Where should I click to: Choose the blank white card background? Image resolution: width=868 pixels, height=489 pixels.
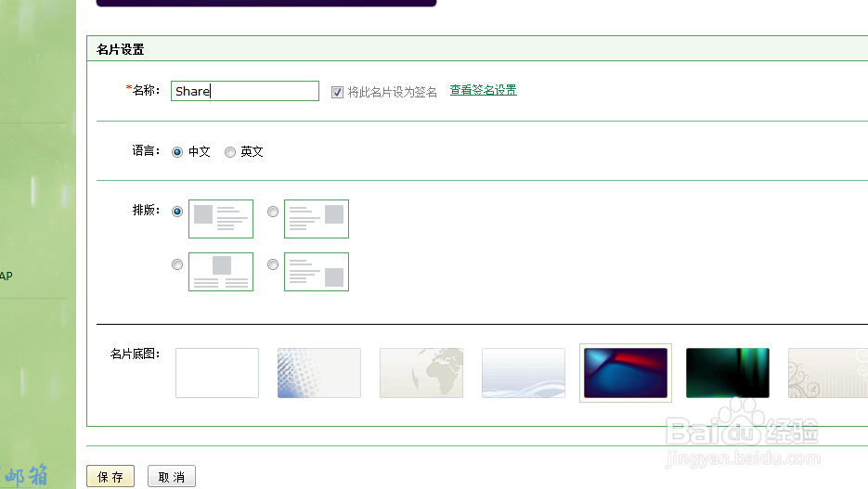(217, 373)
